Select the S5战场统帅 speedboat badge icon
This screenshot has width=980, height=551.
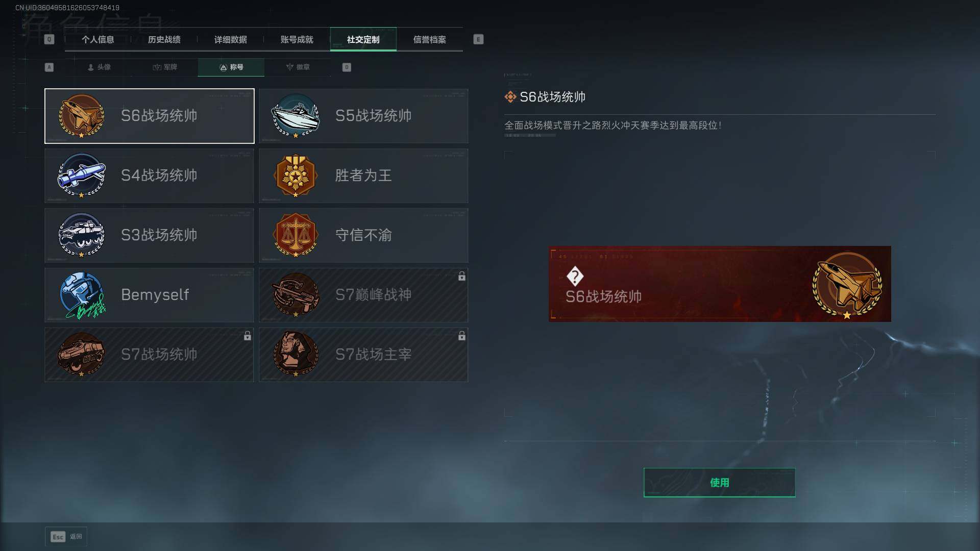point(296,116)
